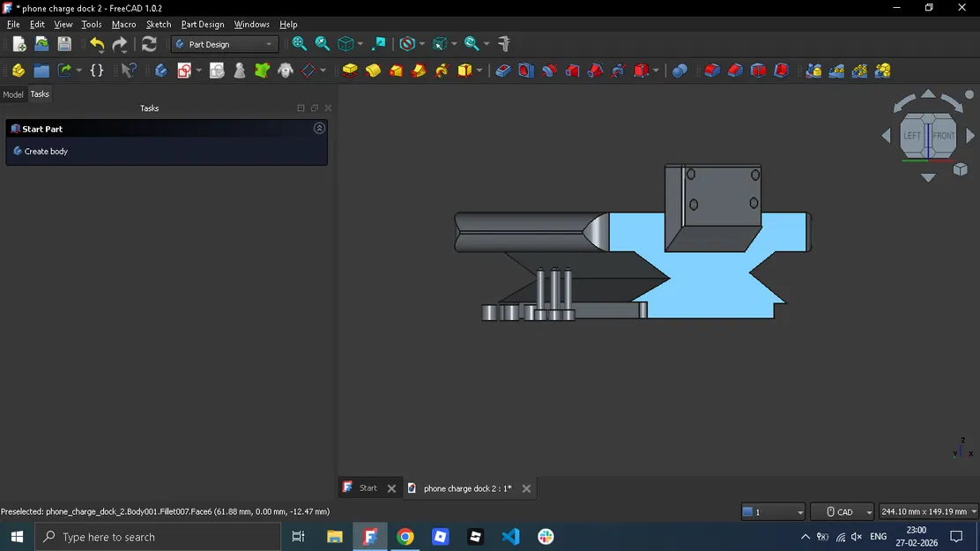980x551 pixels.
Task: Switch to the Model tab
Action: pyautogui.click(x=13, y=94)
